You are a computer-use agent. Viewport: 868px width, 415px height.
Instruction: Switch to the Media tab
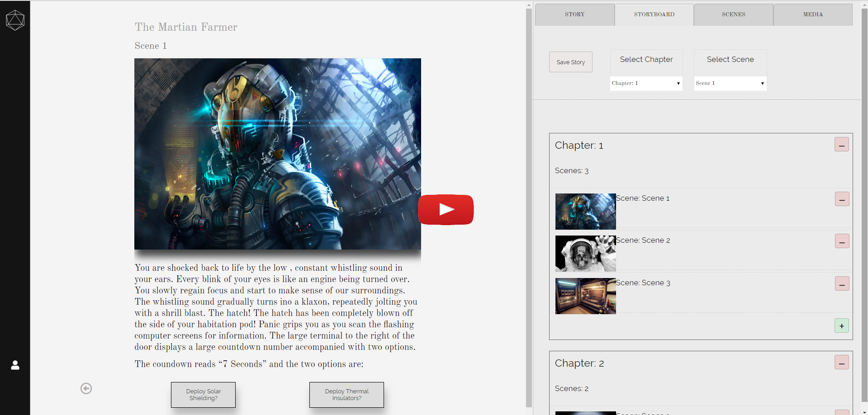[813, 14]
